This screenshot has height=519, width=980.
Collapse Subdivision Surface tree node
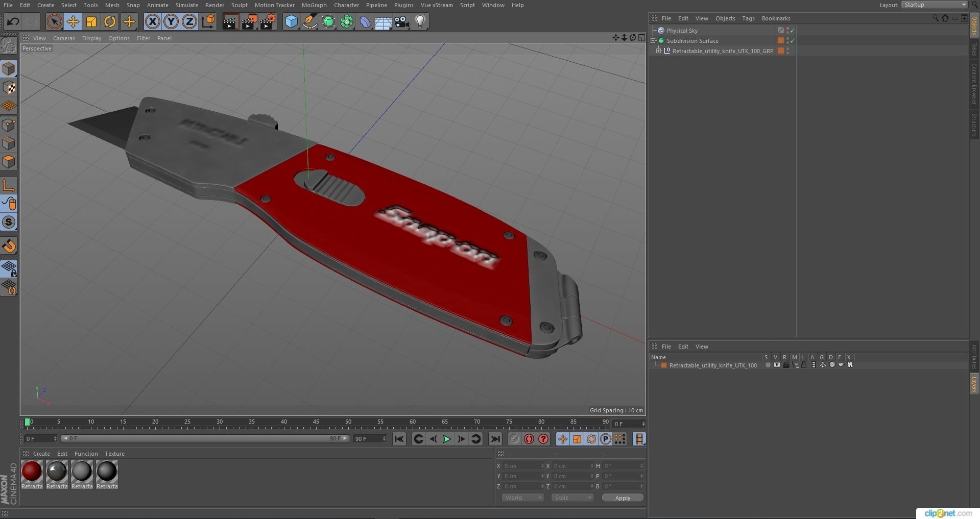tap(654, 41)
